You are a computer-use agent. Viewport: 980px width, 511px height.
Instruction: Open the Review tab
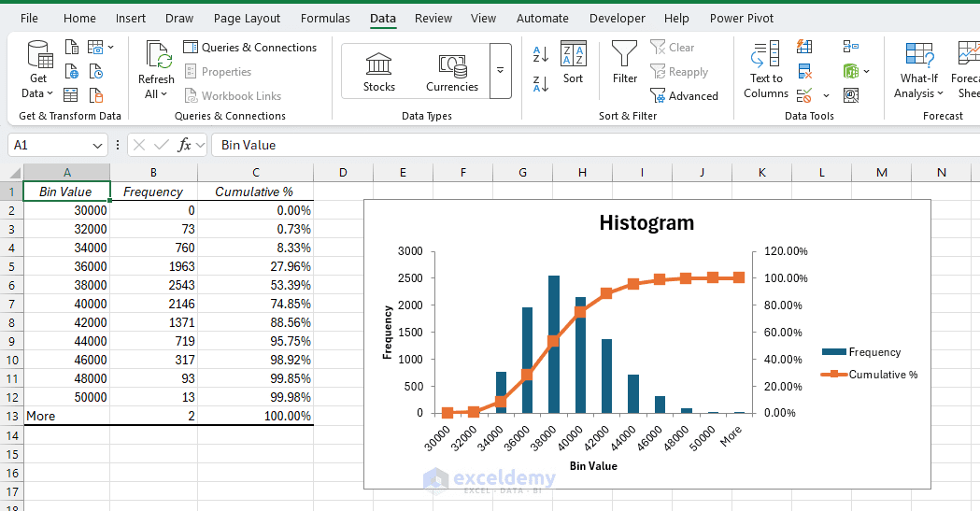(433, 18)
